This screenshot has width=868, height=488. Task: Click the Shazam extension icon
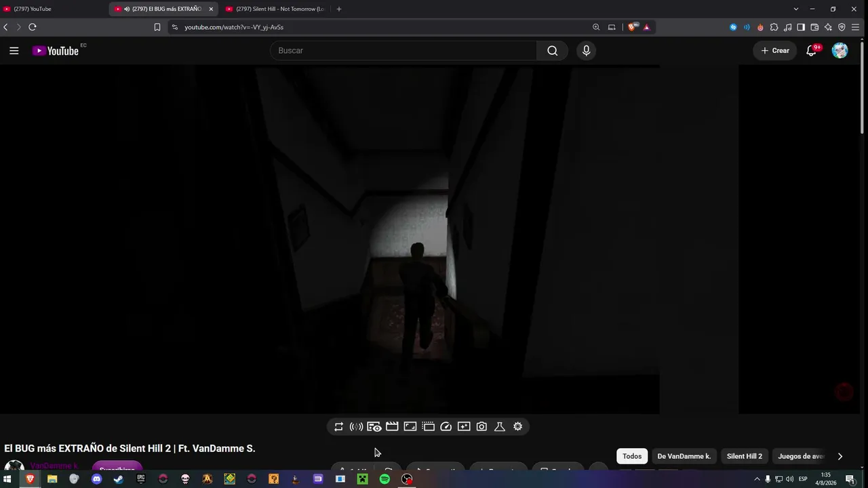point(733,27)
